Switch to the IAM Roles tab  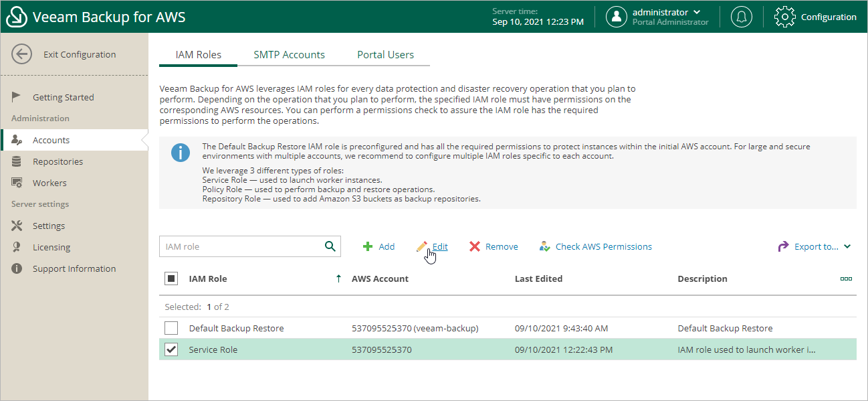click(x=198, y=55)
